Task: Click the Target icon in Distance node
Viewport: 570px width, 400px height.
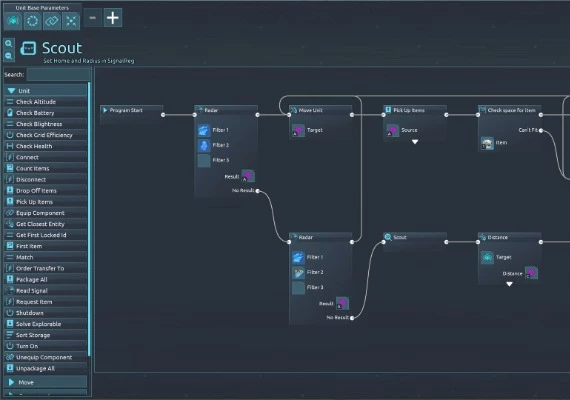Action: point(487,257)
